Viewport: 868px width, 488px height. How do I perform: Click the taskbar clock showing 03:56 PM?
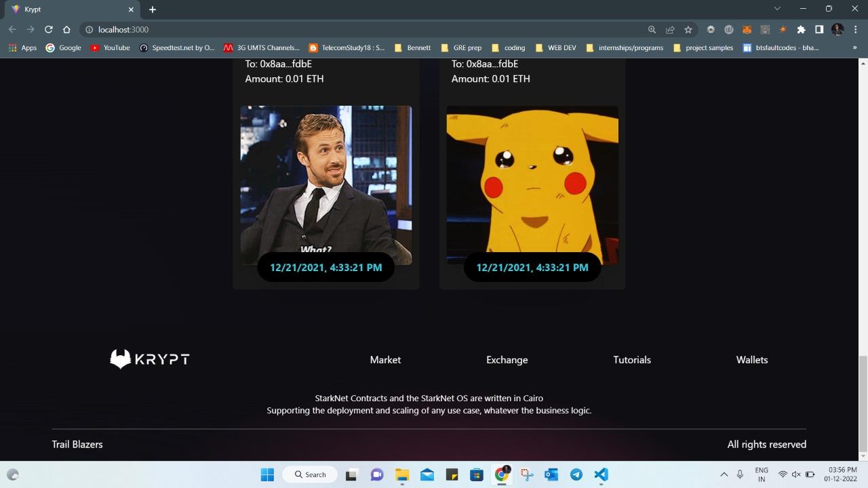842,474
